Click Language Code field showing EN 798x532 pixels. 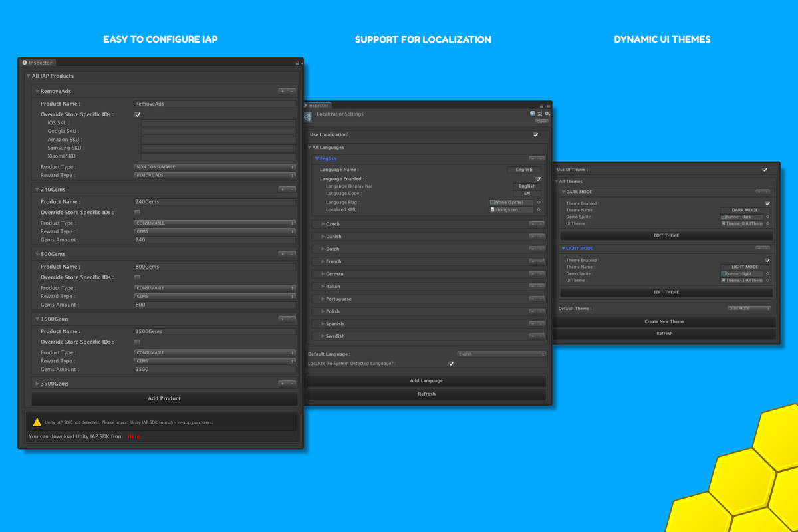click(x=527, y=194)
